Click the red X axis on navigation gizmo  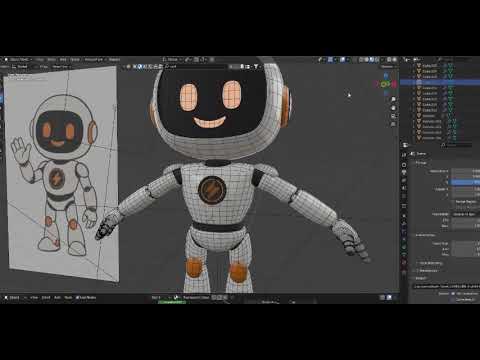394,84
